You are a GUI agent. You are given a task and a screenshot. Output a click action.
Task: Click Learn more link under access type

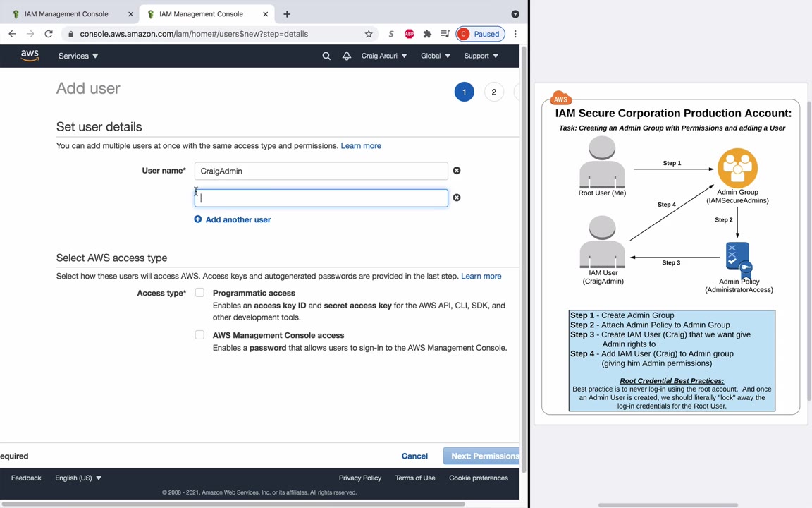pyautogui.click(x=481, y=277)
